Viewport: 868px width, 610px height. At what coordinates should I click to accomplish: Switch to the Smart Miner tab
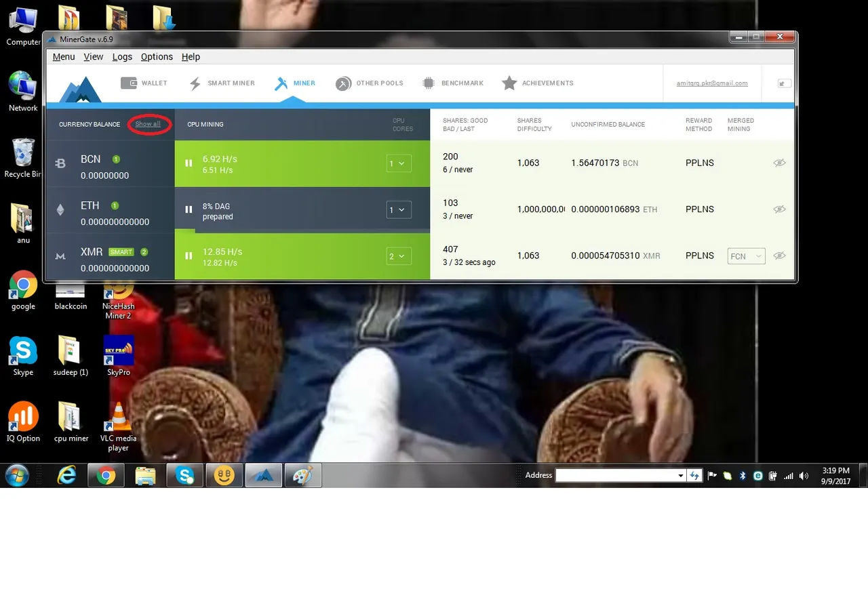click(x=222, y=83)
